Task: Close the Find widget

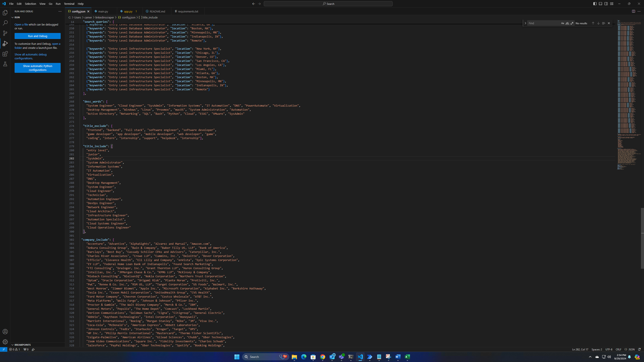Action: (x=609, y=23)
